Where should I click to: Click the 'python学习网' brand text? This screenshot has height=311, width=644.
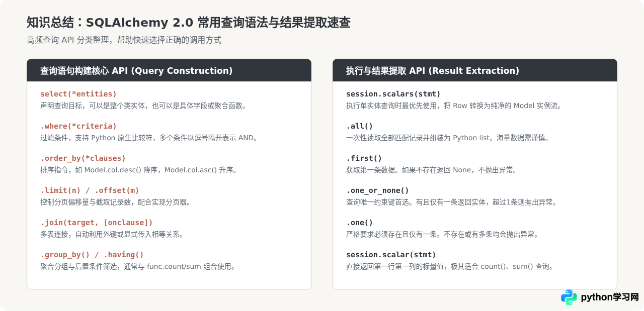(610, 297)
